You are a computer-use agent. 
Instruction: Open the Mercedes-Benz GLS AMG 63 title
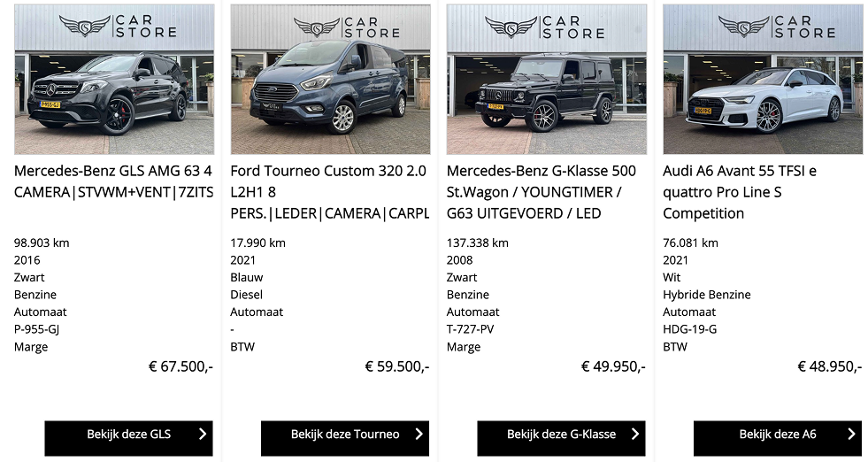(114, 181)
